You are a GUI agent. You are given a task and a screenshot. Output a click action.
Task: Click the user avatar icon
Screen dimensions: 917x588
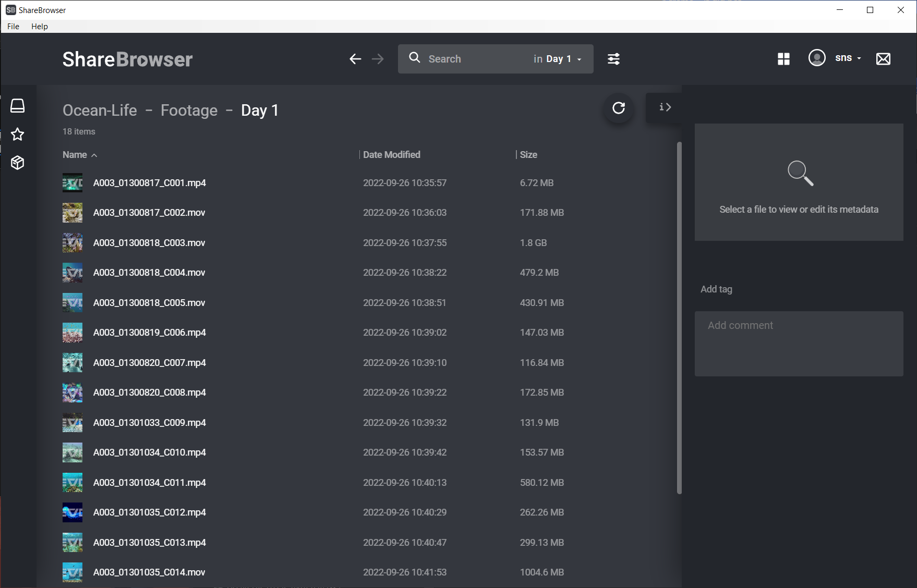click(817, 58)
